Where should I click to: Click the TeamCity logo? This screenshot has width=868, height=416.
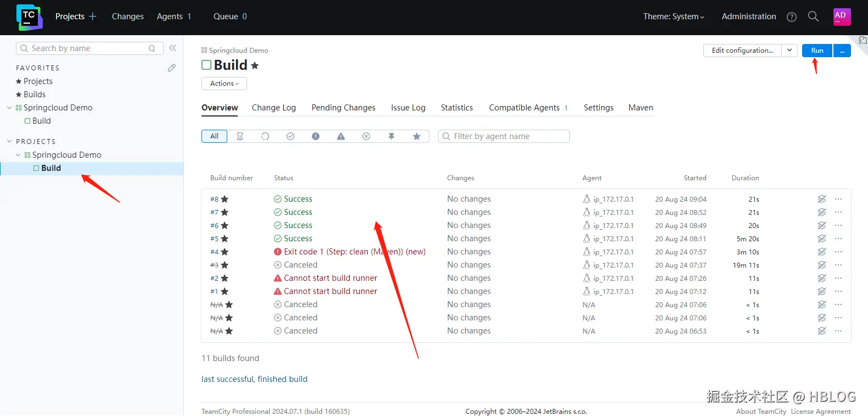[29, 17]
